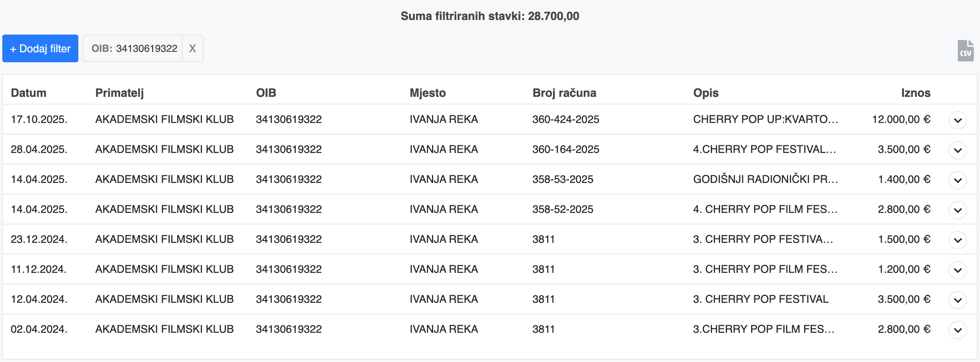Select amount 12.000,00 €
The width and height of the screenshot is (980, 362).
(901, 120)
